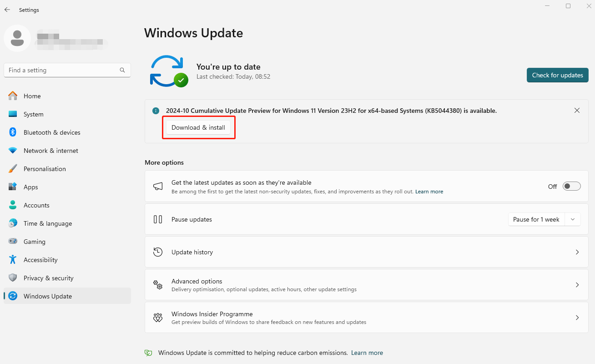The height and width of the screenshot is (364, 595).
Task: Toggle Get the latest updates switch
Action: pos(572,186)
